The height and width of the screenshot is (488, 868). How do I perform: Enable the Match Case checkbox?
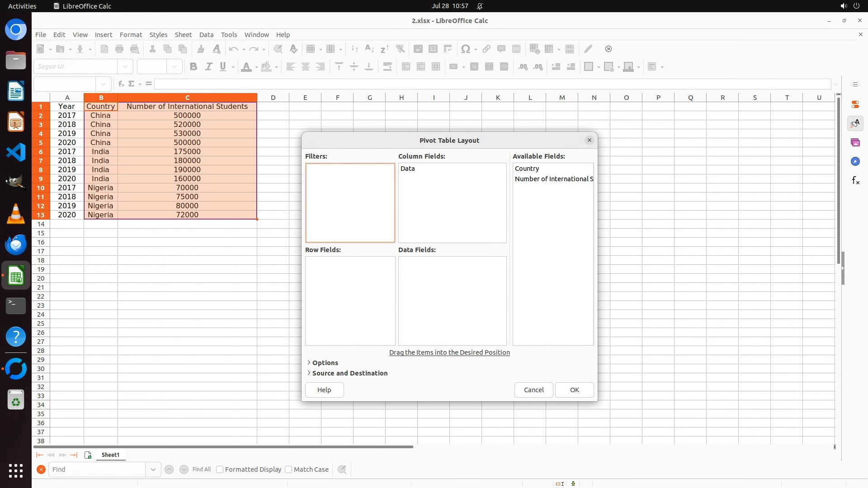coord(289,469)
